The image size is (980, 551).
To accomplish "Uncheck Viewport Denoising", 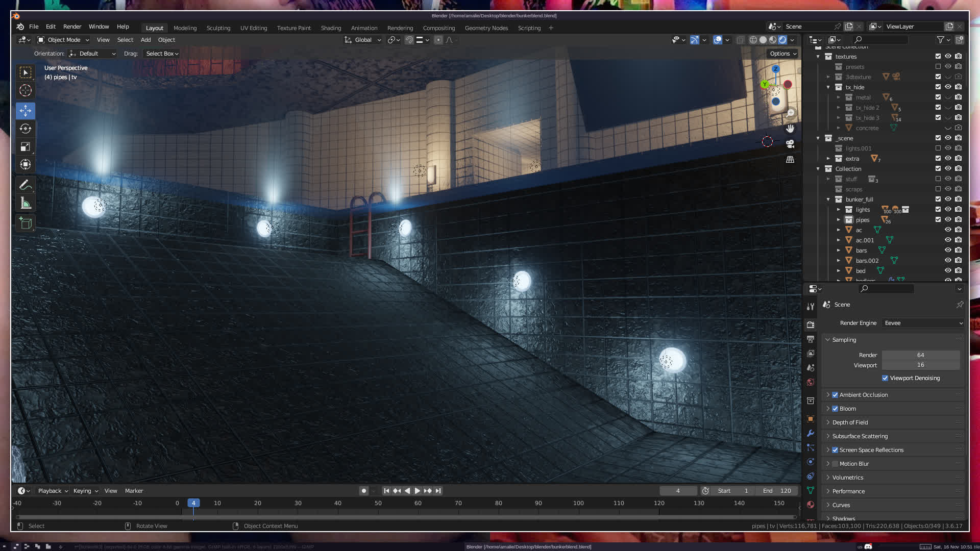I will click(x=885, y=378).
